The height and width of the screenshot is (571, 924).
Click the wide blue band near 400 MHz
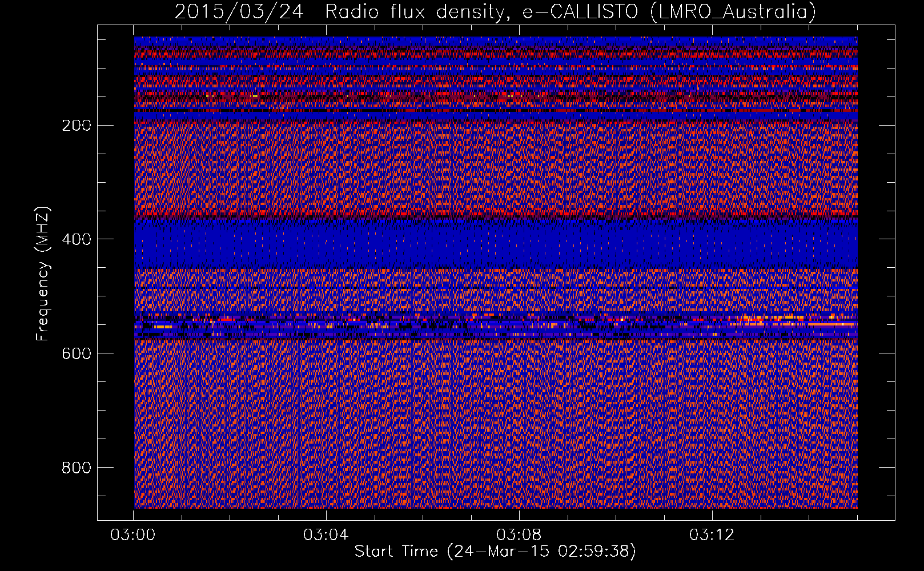click(496, 244)
